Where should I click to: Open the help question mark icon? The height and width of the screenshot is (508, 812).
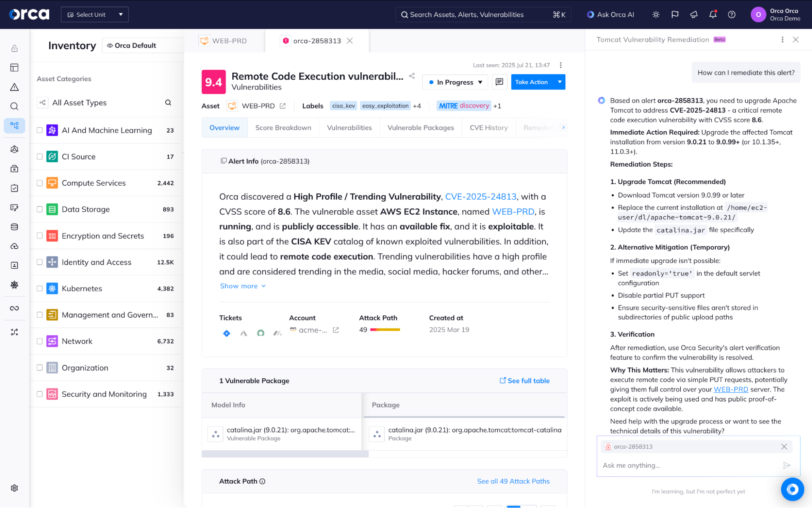pyautogui.click(x=732, y=15)
